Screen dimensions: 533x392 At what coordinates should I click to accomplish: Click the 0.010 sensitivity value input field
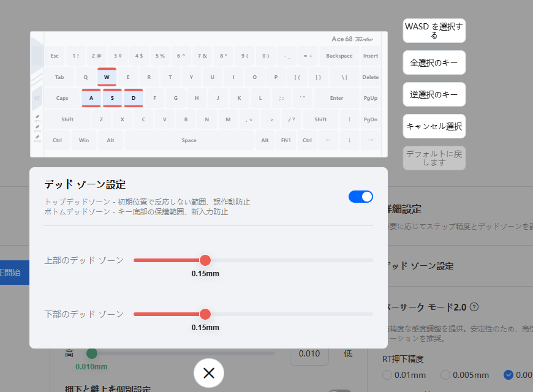(309, 353)
